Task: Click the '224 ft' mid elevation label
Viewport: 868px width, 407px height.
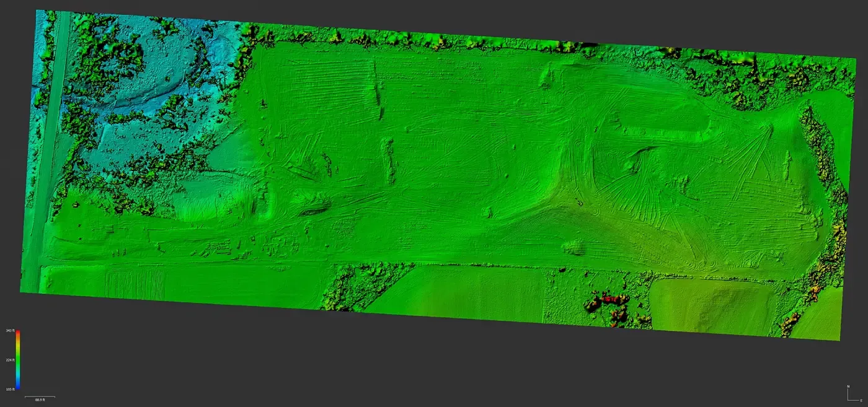Action: (x=11, y=360)
